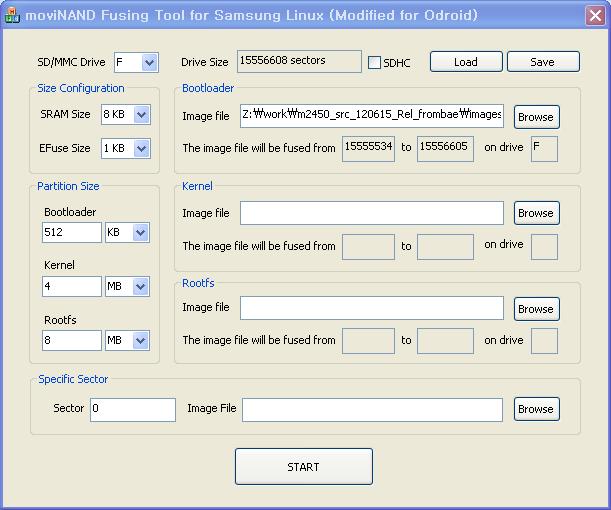The width and height of the screenshot is (611, 510).
Task: Open Bootloader partition unit KB dropdown
Action: pyautogui.click(x=141, y=233)
